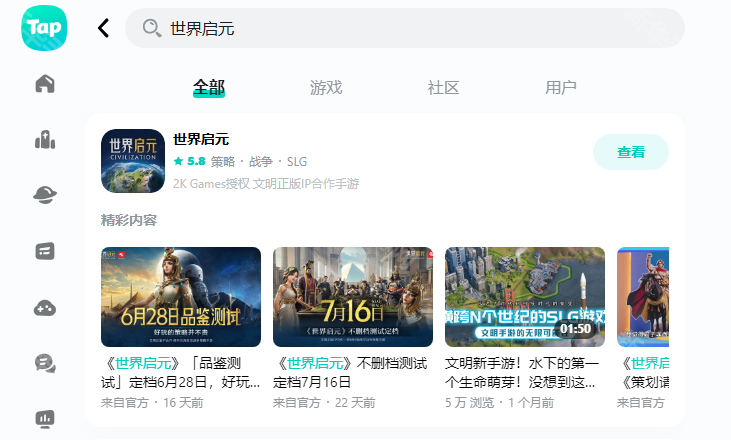Screen dimensions: 731x440
Task: Select the 全部 tab
Action: (x=209, y=87)
